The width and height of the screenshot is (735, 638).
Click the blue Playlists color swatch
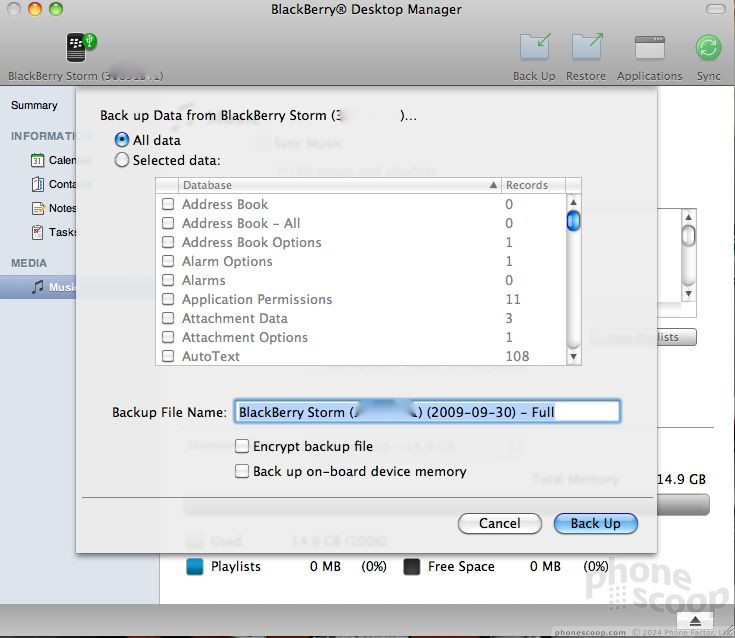(x=195, y=566)
